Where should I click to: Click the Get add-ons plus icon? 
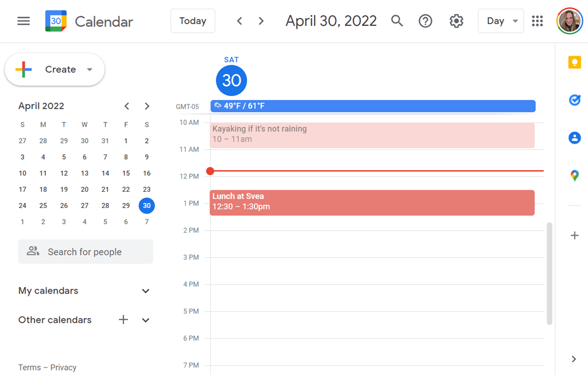point(574,235)
